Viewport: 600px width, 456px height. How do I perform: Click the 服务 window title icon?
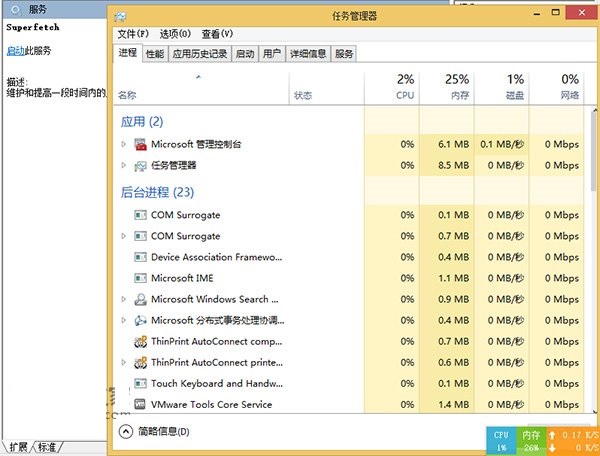(x=16, y=9)
